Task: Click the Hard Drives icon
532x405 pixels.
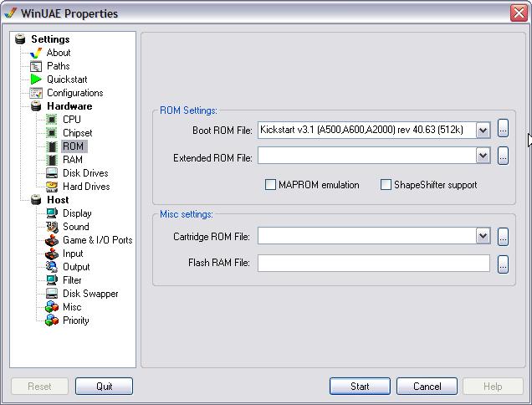Action: pos(52,187)
